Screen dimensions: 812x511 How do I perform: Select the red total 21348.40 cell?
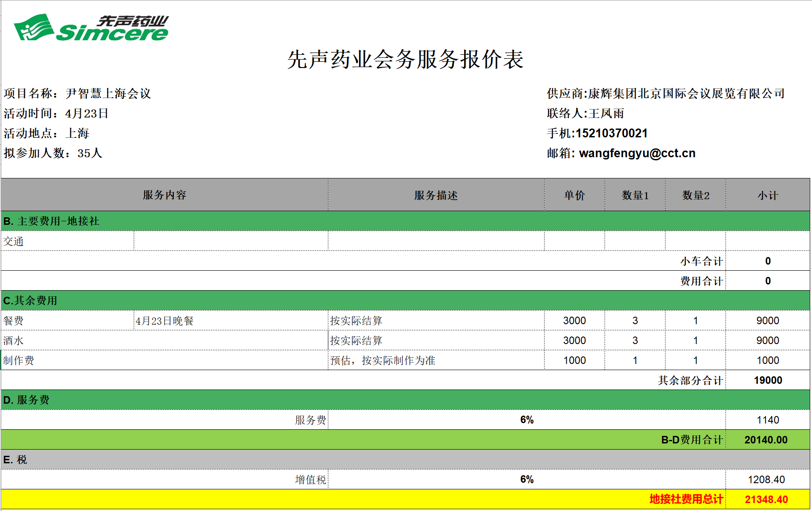[767, 500]
